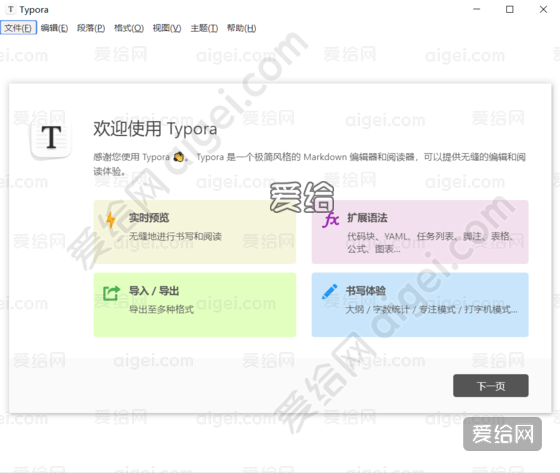Open the 段落(P) menu
Image resolution: width=560 pixels, height=473 pixels.
click(91, 28)
